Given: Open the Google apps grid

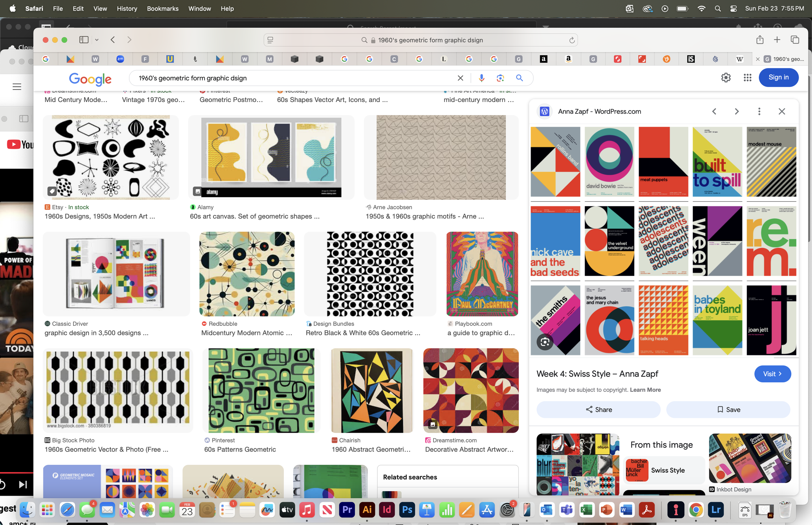Looking at the screenshot, I should (x=747, y=78).
